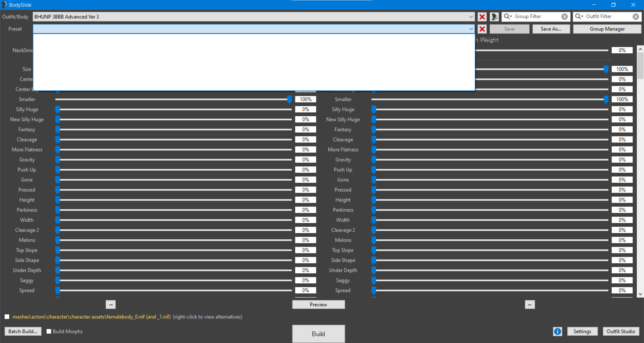
Task: Click the right Width slider
Action: (x=490, y=220)
